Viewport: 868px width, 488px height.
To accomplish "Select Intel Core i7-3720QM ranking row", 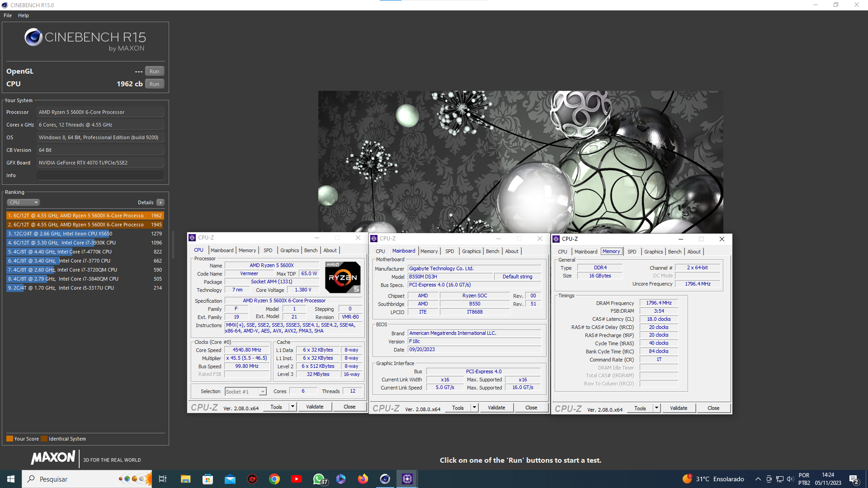I will [x=85, y=270].
